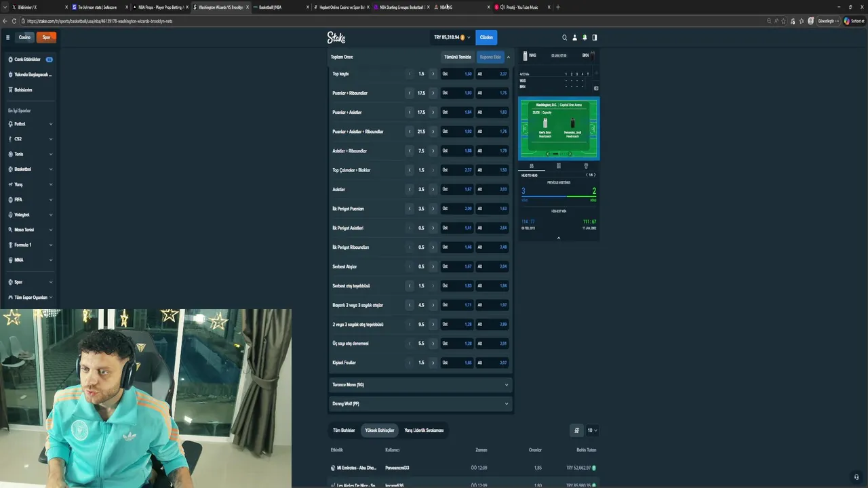Expand the Tüm Espor Oyunları chevron
The image size is (868, 488).
coord(51,297)
